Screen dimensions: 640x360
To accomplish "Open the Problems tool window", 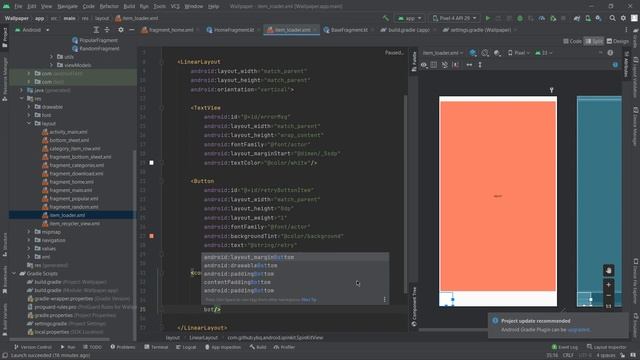I will click(x=122, y=347).
